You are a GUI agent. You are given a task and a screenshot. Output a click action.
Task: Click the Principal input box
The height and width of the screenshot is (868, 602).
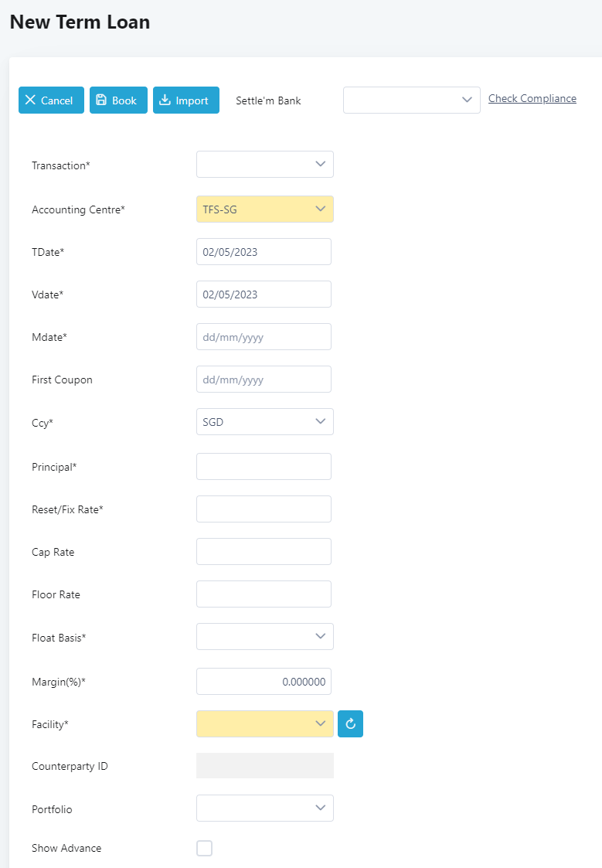tap(264, 467)
